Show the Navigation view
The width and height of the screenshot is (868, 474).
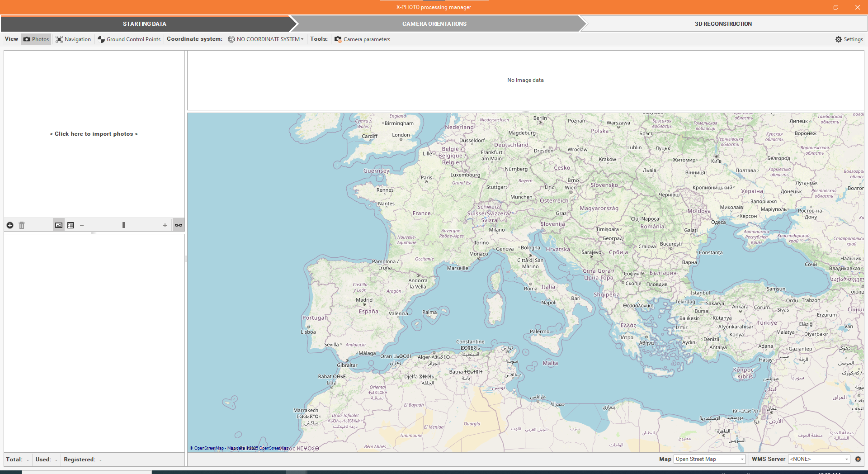73,39
